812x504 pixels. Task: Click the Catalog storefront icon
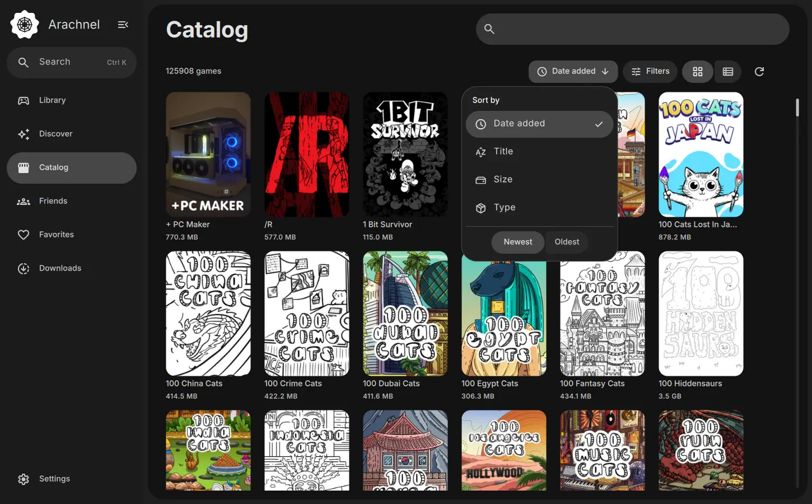click(x=24, y=167)
